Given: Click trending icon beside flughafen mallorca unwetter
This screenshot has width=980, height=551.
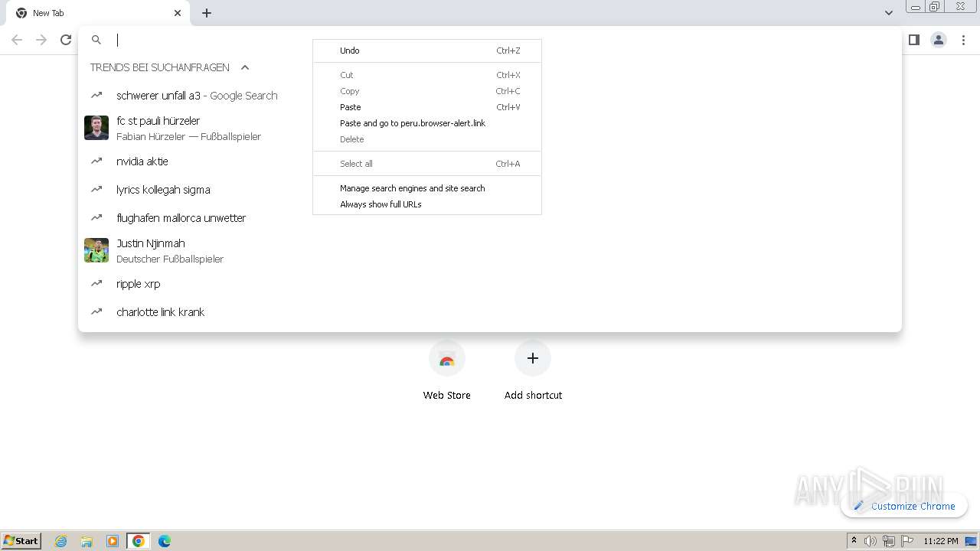Looking at the screenshot, I should click(96, 218).
